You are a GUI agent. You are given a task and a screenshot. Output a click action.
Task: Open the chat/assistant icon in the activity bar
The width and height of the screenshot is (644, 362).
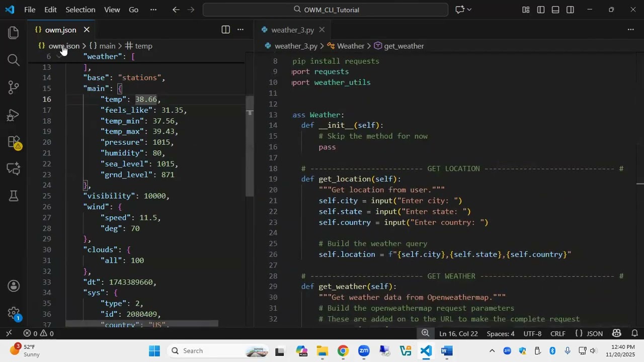14,168
